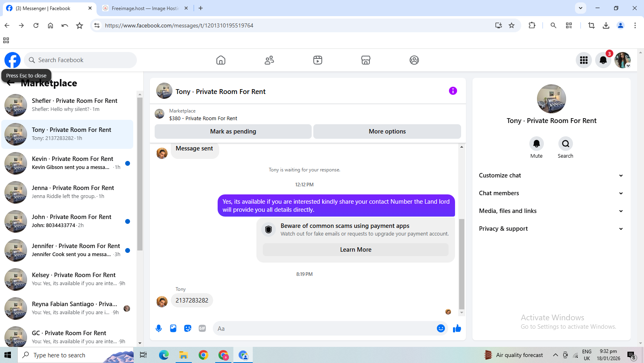This screenshot has height=363, width=644.
Task: Open the GIF picker icon
Action: (x=202, y=328)
